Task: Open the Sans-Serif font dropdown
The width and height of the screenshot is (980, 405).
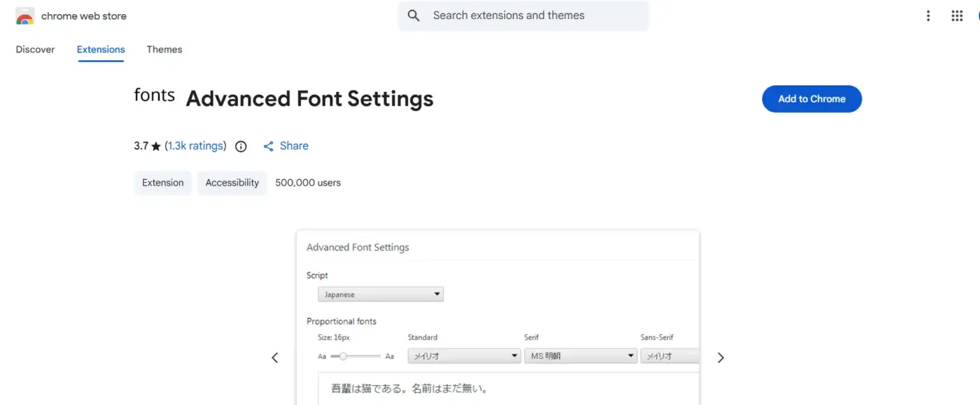Action: [670, 356]
